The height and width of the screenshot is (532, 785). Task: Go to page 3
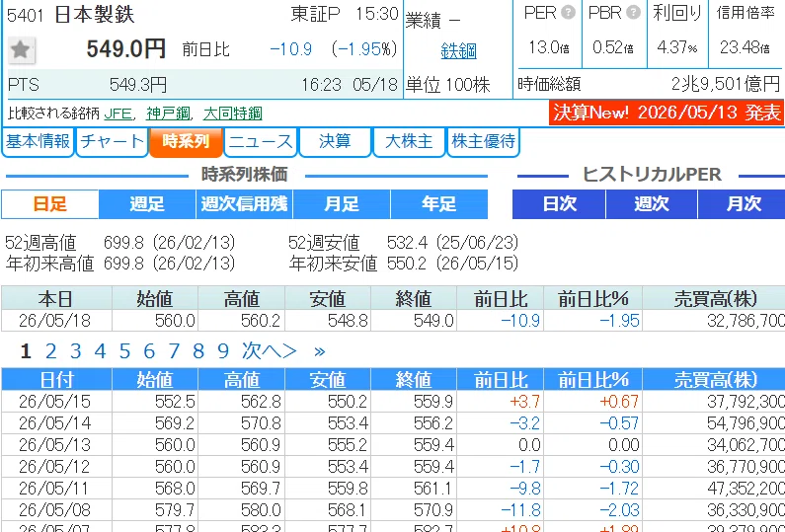click(x=76, y=351)
